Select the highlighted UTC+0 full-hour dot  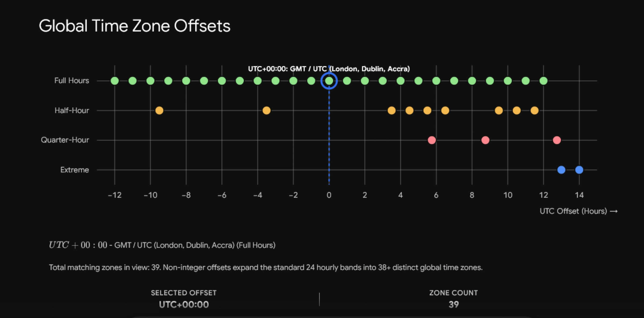pyautogui.click(x=329, y=81)
